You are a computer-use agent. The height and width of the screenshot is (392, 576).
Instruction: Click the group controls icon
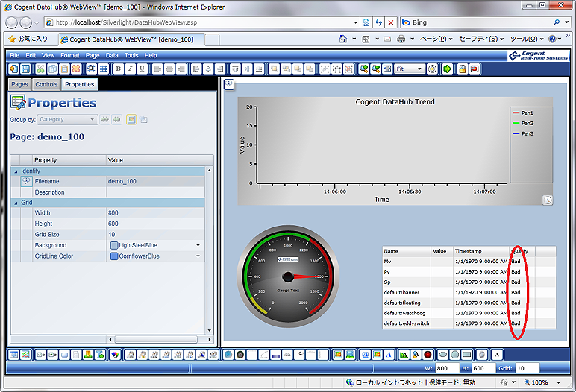coord(325,69)
